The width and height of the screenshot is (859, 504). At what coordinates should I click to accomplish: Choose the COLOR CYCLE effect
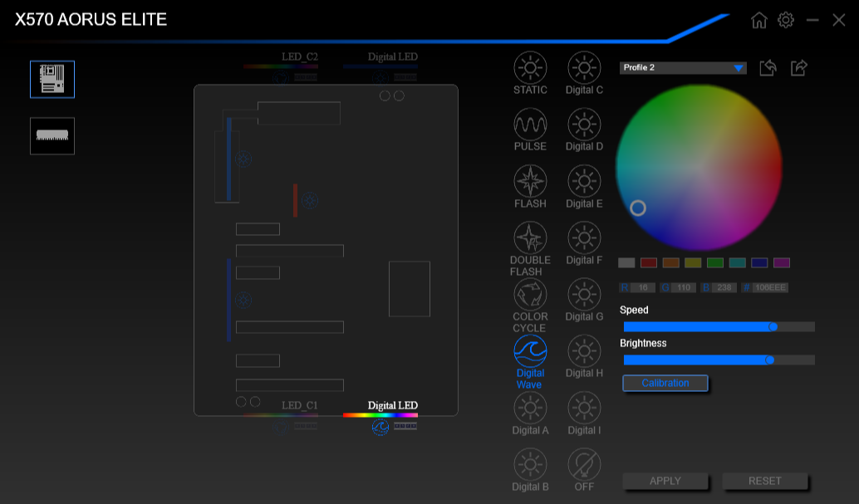[x=530, y=306]
